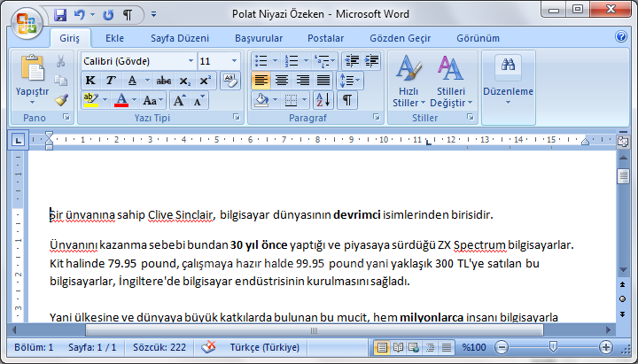Select the Format Painter brush
The image size is (638, 364).
click(60, 100)
